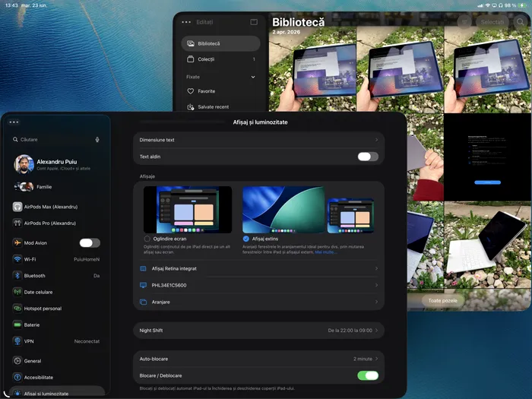
Task: Open the filter options icon in Photos
Action: point(464,22)
